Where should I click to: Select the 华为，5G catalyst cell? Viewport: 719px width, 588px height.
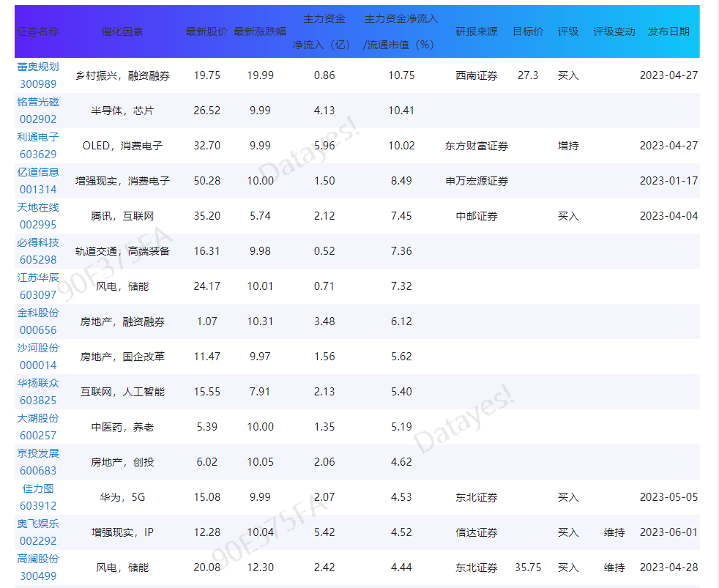click(x=122, y=497)
